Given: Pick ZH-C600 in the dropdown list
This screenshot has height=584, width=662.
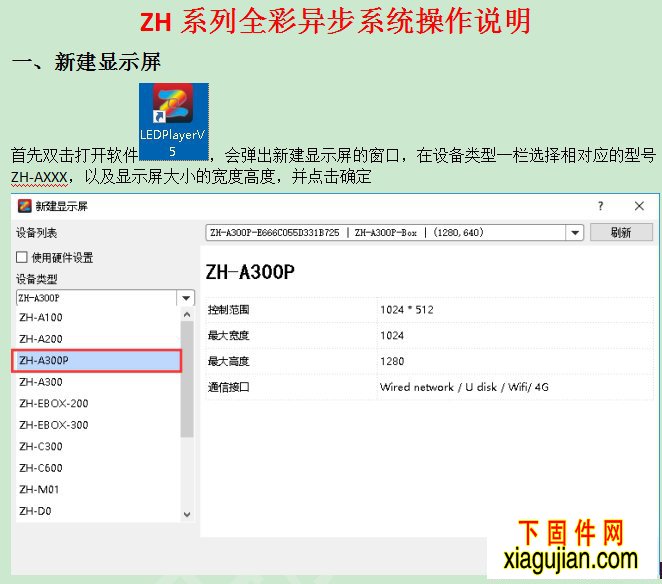Looking at the screenshot, I should tap(98, 468).
